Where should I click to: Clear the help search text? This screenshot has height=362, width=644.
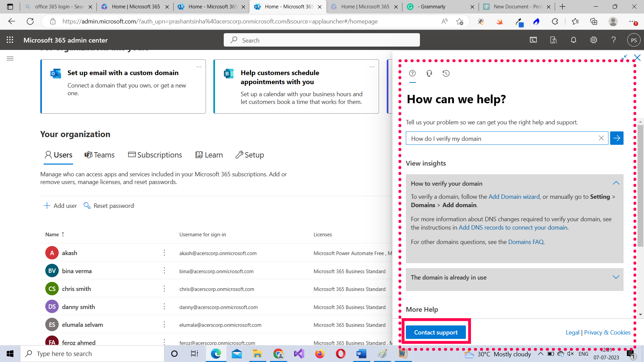pos(601,138)
